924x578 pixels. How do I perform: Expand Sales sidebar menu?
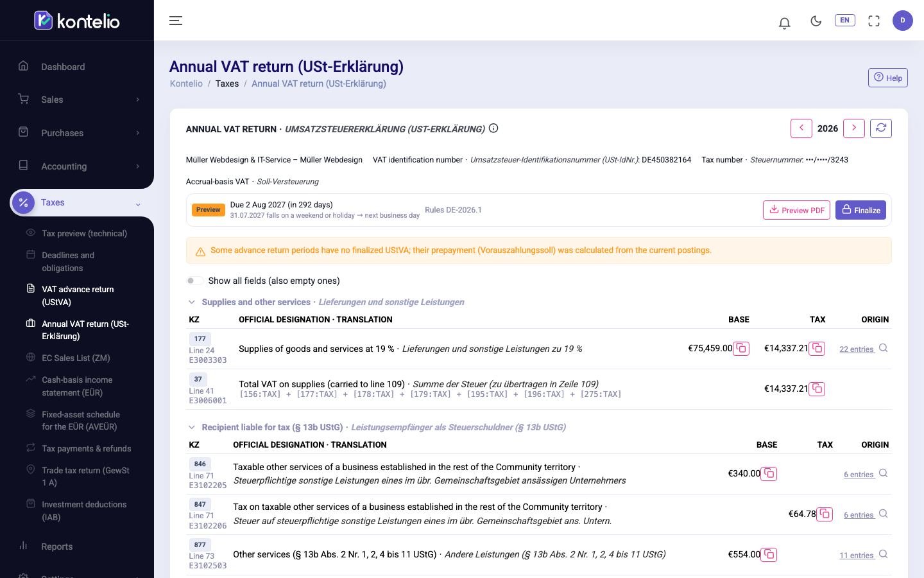pyautogui.click(x=77, y=100)
